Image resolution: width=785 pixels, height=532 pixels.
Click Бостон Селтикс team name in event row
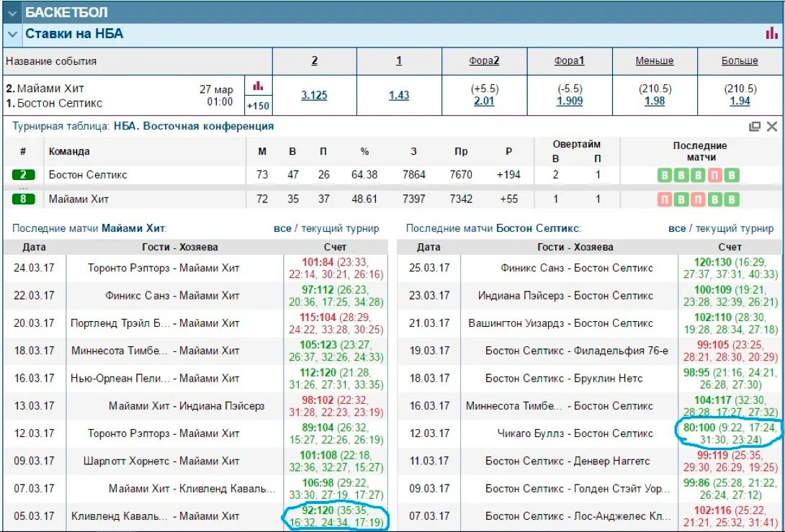point(60,104)
